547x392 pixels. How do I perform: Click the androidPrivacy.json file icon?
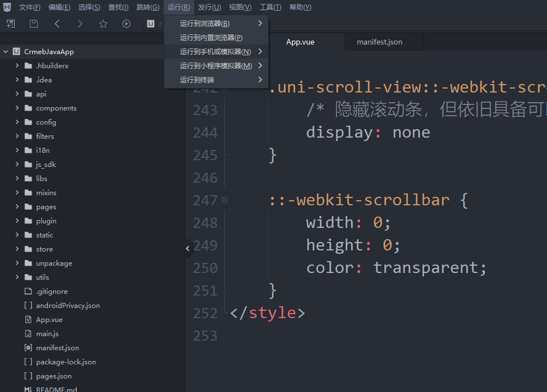tap(28, 305)
